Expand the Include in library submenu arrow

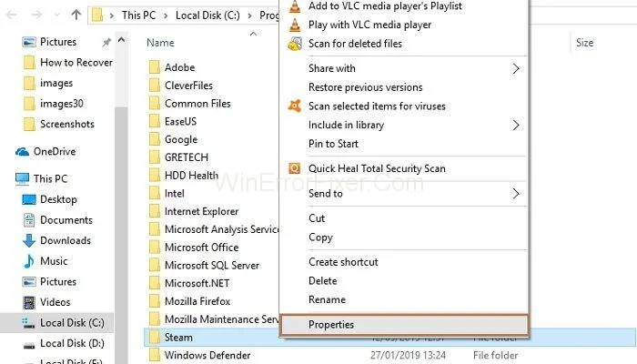point(516,126)
